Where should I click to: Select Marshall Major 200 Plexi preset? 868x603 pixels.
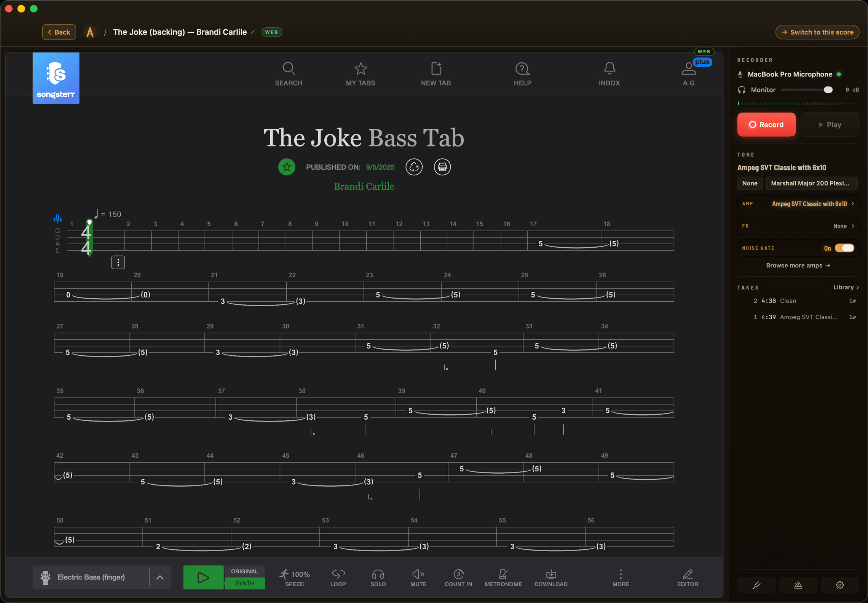coord(811,183)
